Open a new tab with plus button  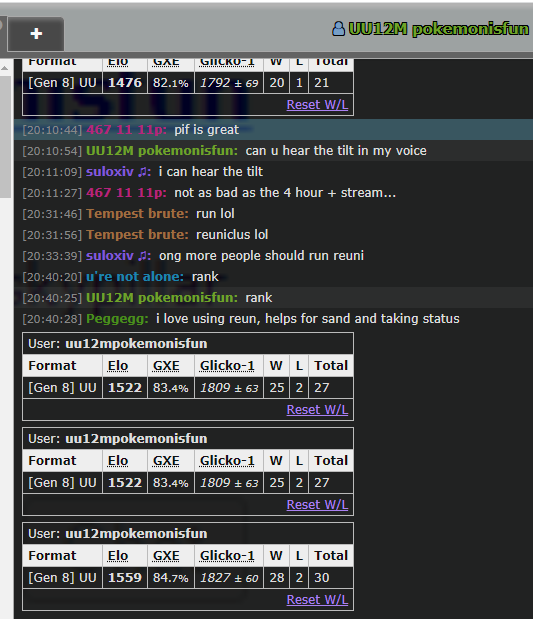coord(36,34)
